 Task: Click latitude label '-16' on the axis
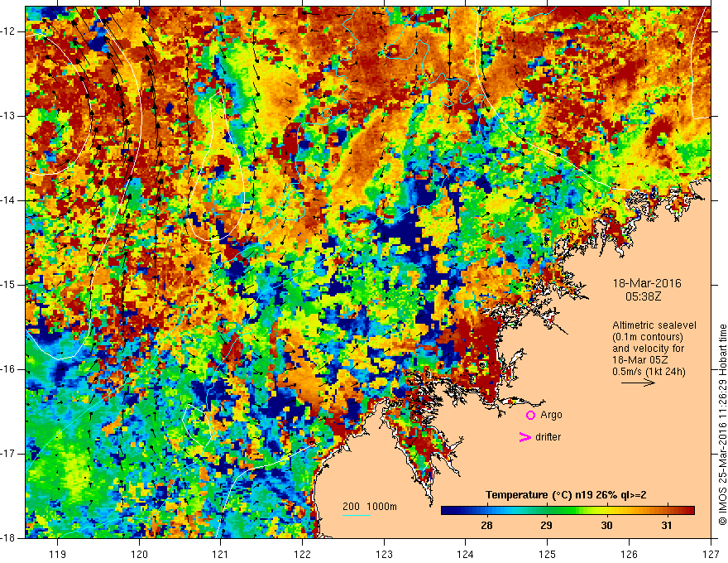[x=8, y=369]
